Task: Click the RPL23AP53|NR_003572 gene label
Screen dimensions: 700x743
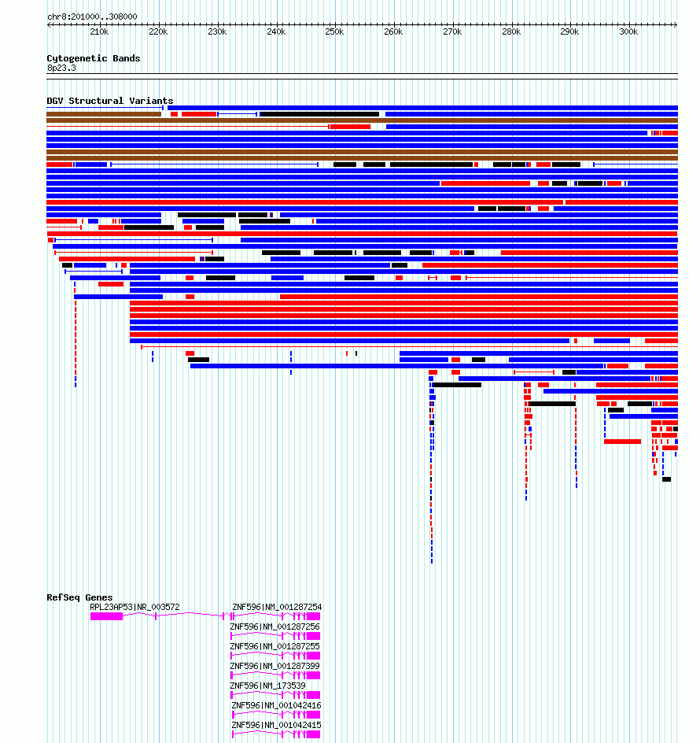Action: click(134, 607)
